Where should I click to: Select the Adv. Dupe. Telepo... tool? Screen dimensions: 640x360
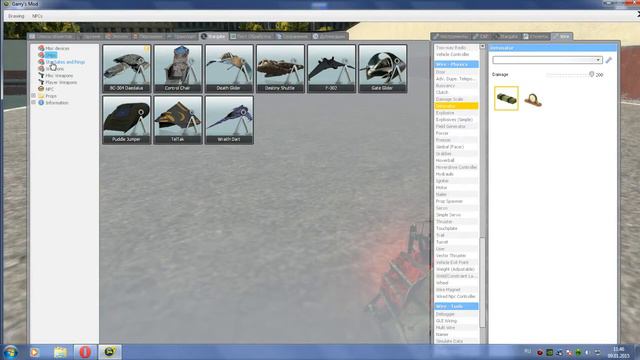pos(456,79)
